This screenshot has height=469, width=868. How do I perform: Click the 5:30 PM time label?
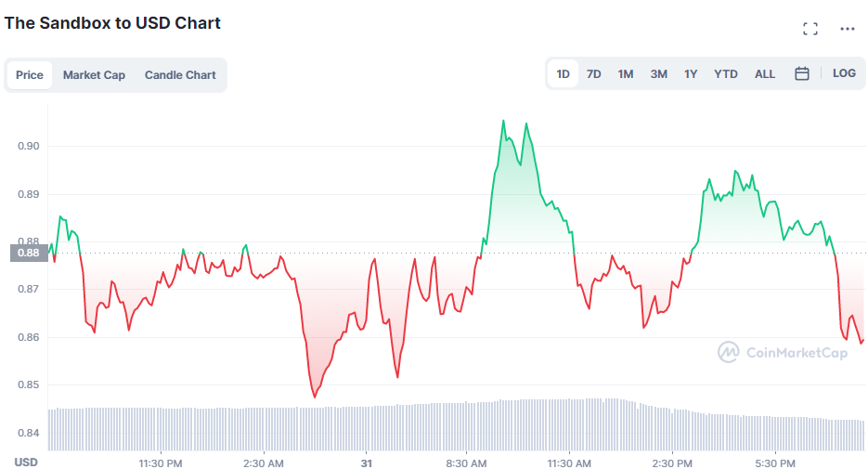[775, 462]
